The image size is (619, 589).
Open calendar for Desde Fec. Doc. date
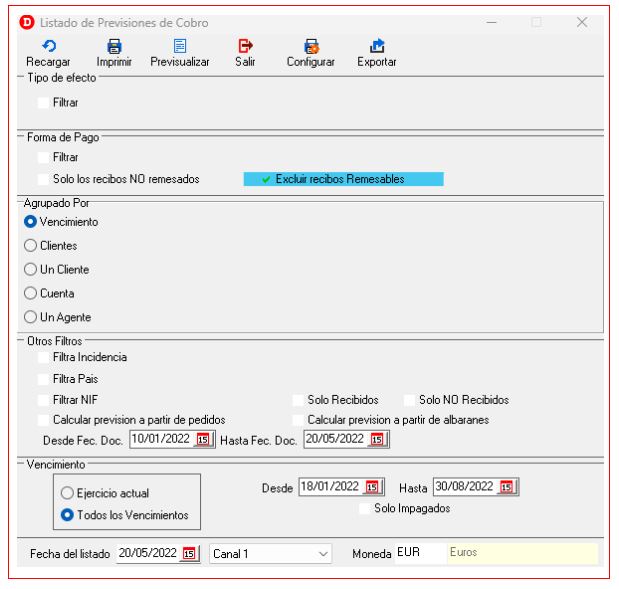pyautogui.click(x=205, y=438)
